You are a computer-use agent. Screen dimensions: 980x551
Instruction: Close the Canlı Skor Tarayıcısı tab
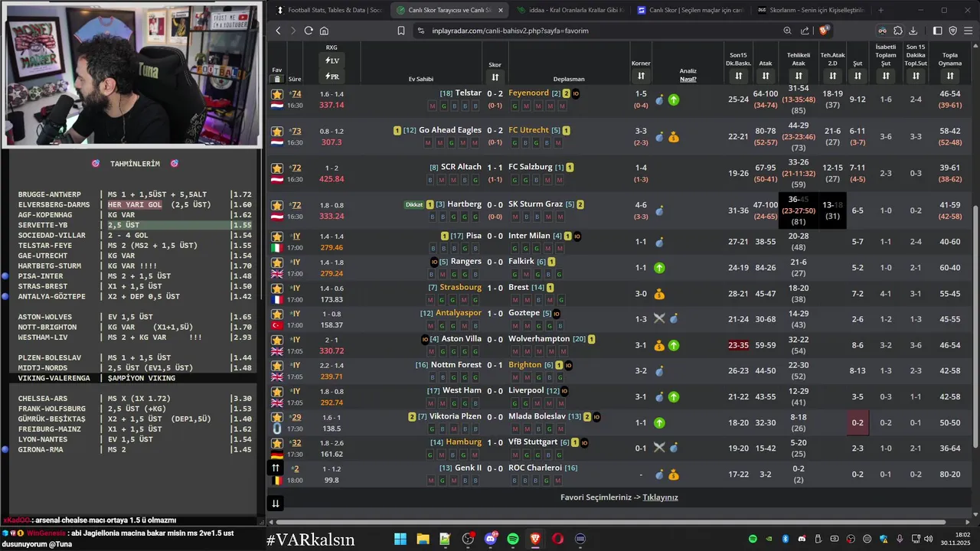pos(501,10)
